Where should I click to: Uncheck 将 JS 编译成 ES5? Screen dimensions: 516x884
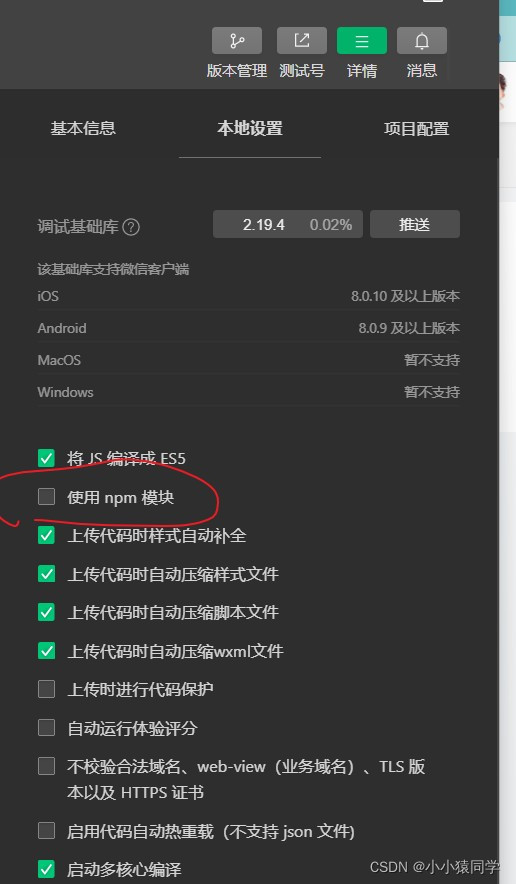tap(46, 458)
